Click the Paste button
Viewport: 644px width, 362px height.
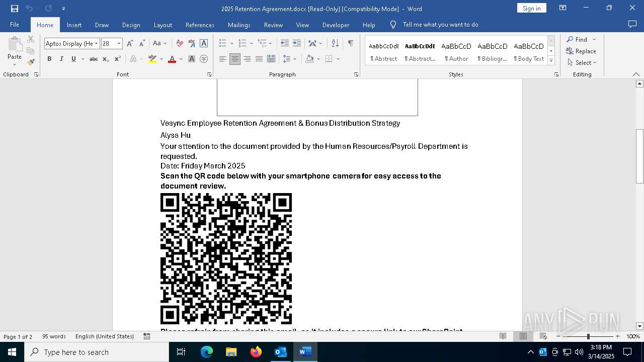click(15, 50)
